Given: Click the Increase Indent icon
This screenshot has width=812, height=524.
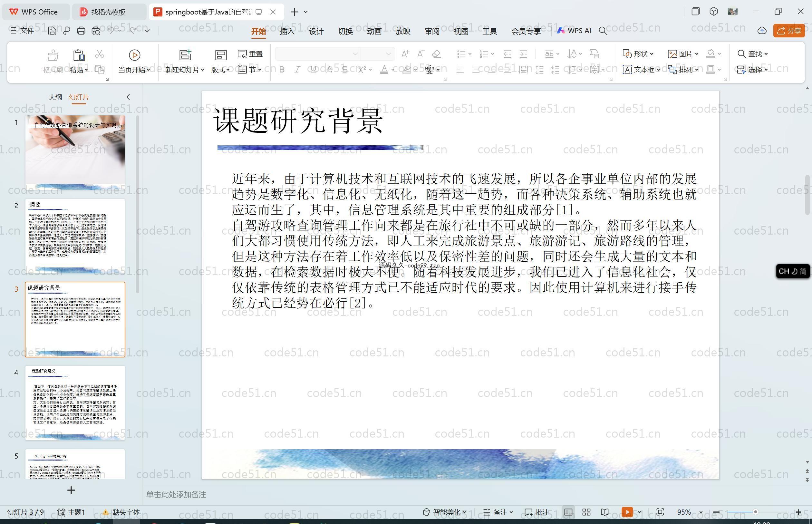Looking at the screenshot, I should [x=523, y=54].
